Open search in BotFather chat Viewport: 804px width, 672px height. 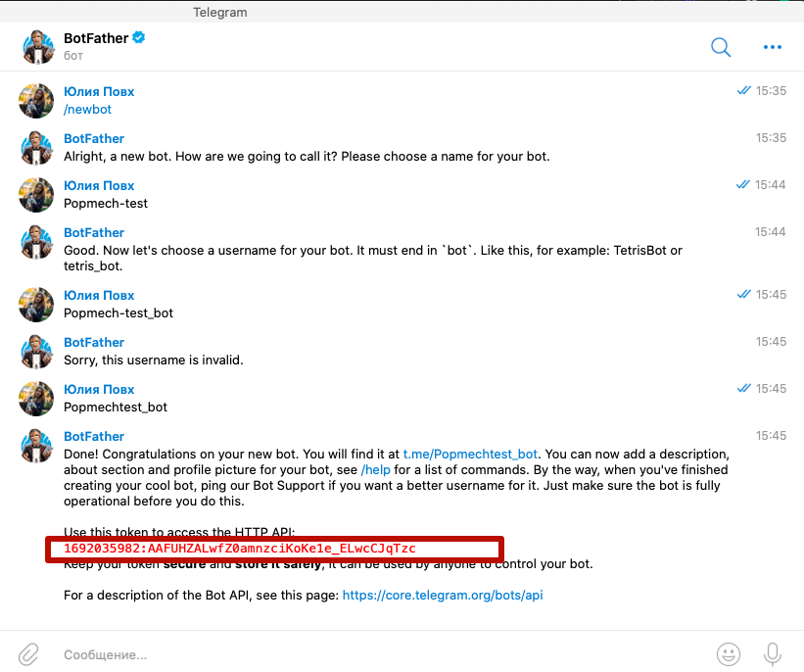[x=721, y=47]
